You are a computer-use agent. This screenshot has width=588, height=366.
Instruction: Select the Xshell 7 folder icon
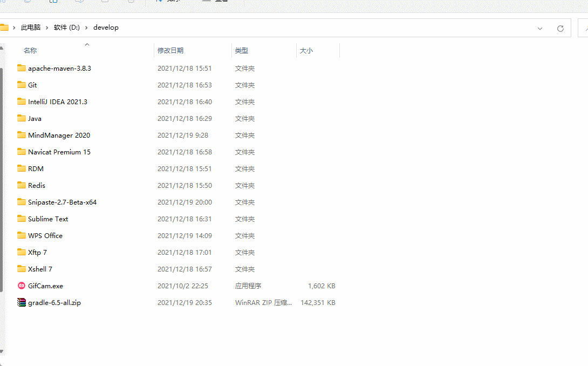[x=22, y=269]
